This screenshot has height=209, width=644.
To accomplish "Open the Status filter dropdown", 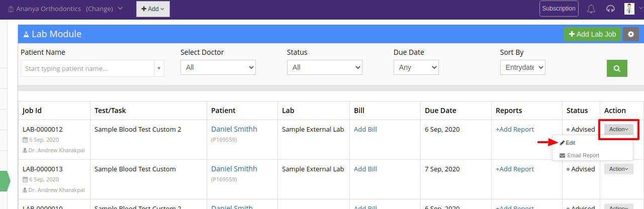I will [x=325, y=67].
